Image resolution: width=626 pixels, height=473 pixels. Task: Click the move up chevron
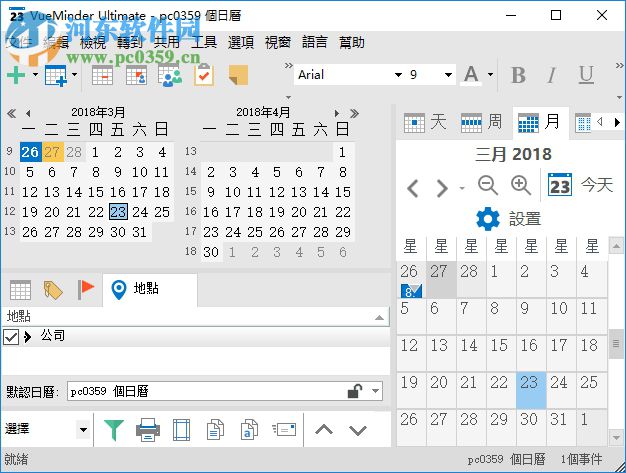point(324,430)
